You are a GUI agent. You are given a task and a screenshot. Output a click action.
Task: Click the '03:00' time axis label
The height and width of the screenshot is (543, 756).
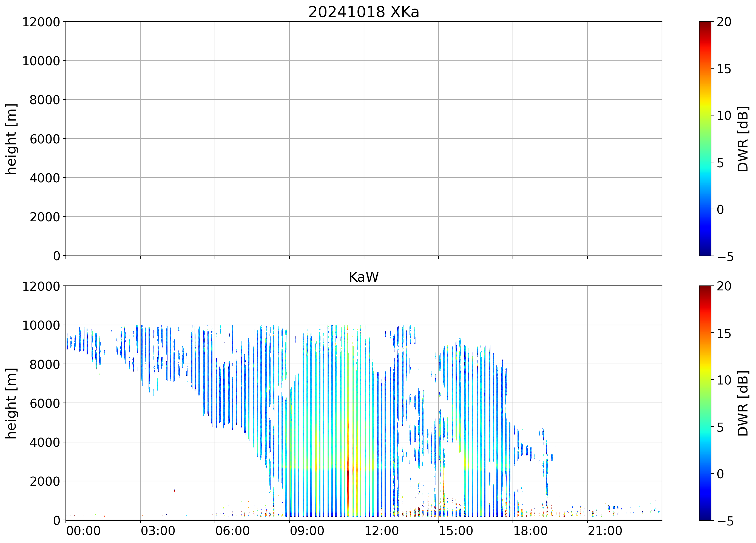158,531
